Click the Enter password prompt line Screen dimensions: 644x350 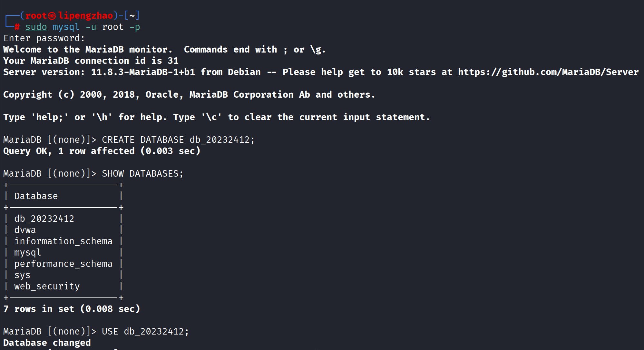point(44,38)
